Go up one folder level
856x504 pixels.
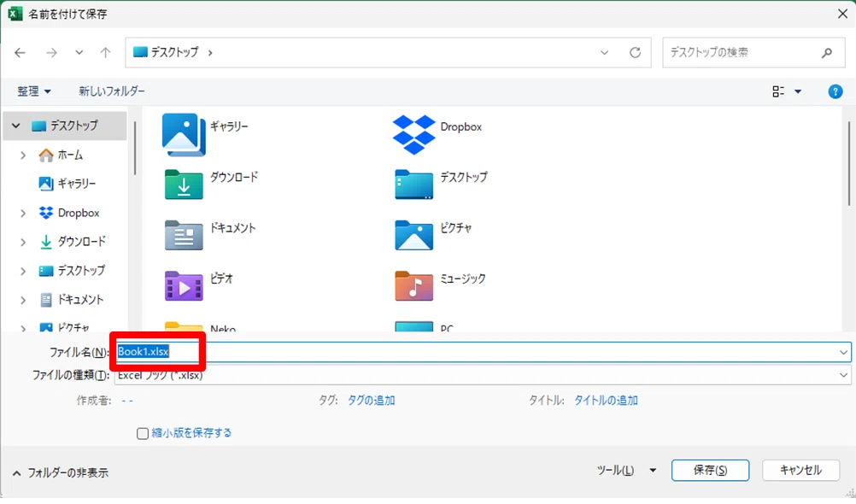105,52
